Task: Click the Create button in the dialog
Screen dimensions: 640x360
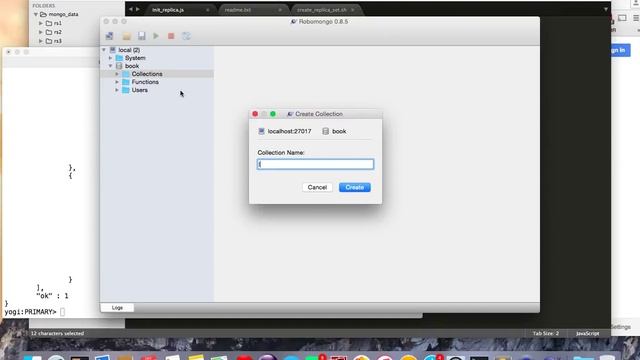Action: [355, 187]
